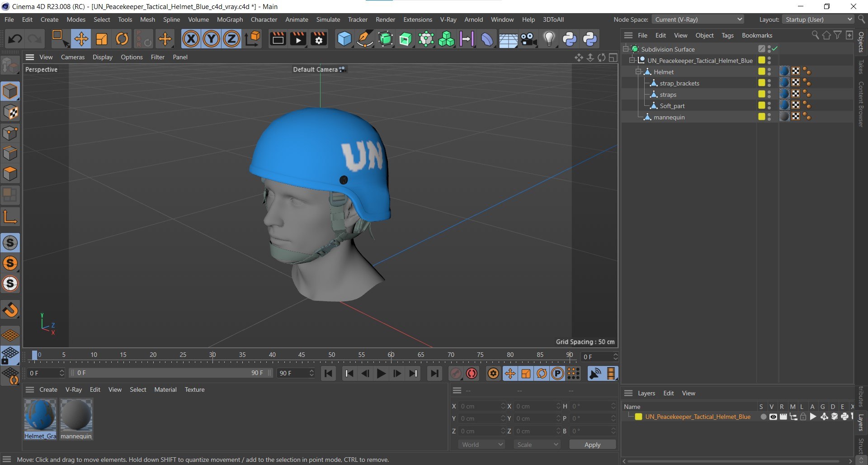Open Material manager Create menu
Image resolution: width=868 pixels, height=465 pixels.
[48, 389]
